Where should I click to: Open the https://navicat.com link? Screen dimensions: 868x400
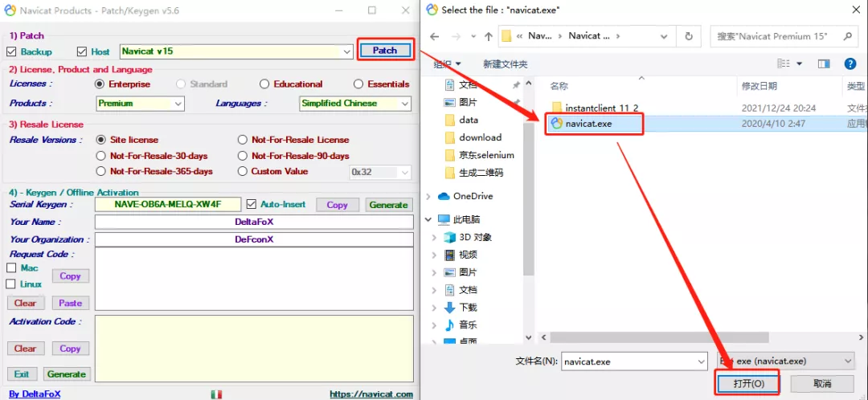click(371, 394)
